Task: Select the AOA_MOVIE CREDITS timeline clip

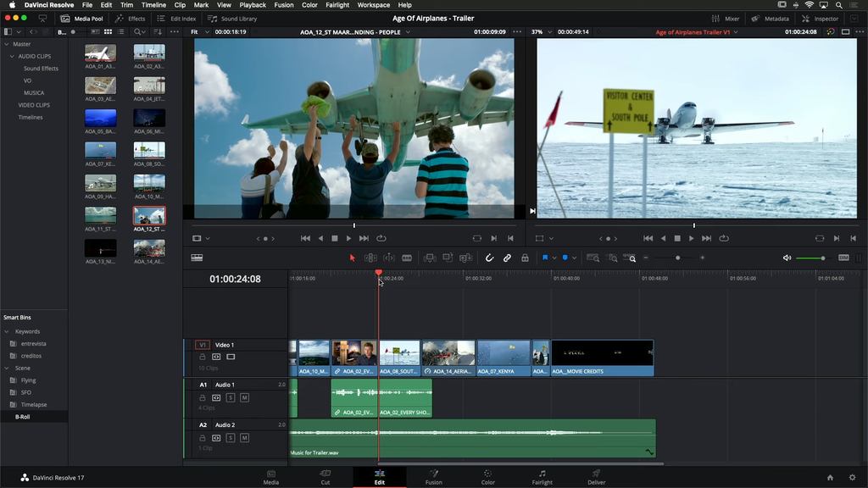Action: click(x=603, y=358)
